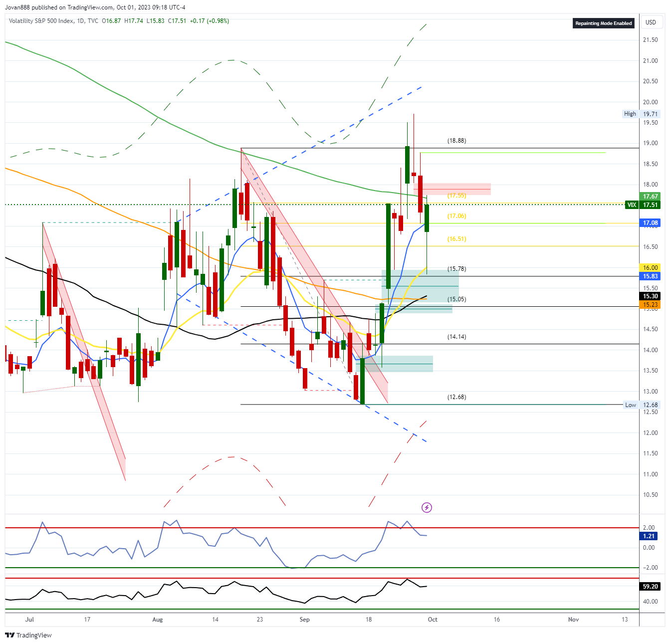Click the (16.51) level label

tap(456, 239)
